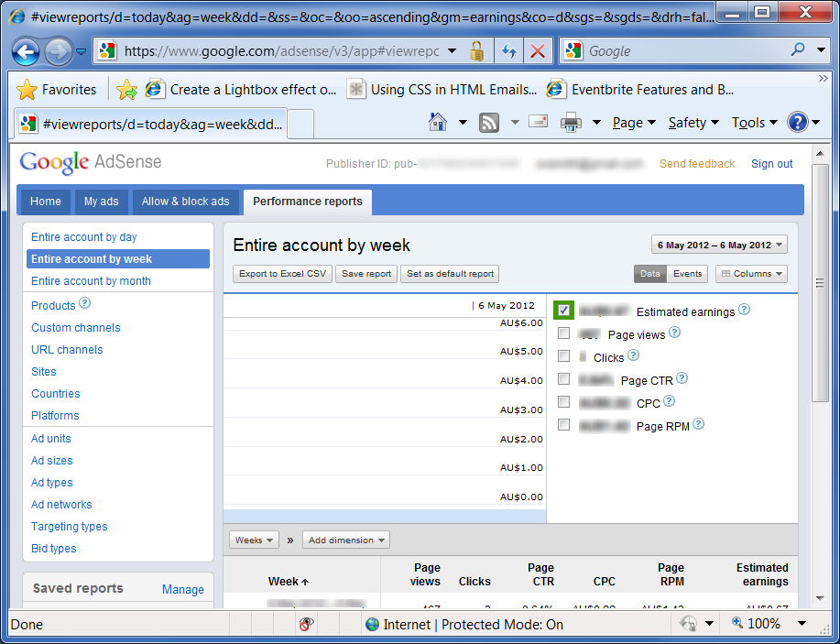
Task: Check the Page RPM checkbox
Action: 563,425
